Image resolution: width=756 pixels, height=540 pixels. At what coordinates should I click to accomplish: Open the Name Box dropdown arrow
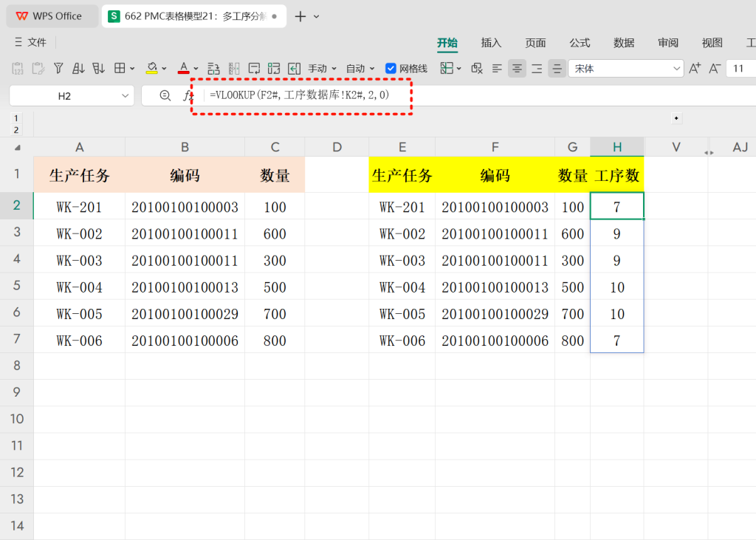pos(126,95)
